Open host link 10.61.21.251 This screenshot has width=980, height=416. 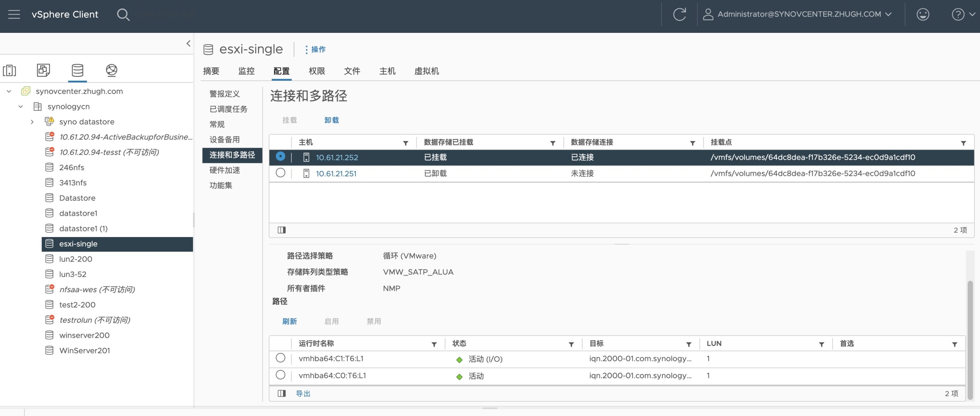pos(336,174)
